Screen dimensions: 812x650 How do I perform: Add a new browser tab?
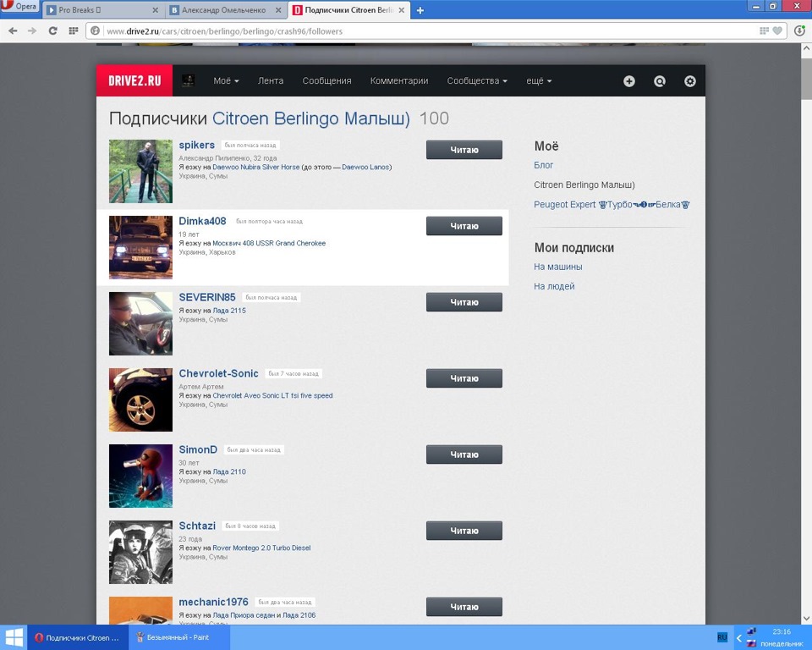tap(420, 10)
